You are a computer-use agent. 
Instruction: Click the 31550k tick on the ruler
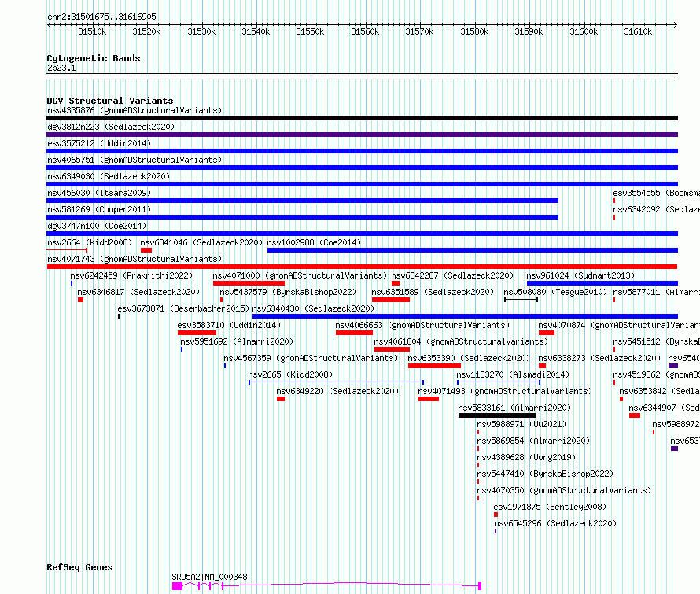(310, 32)
